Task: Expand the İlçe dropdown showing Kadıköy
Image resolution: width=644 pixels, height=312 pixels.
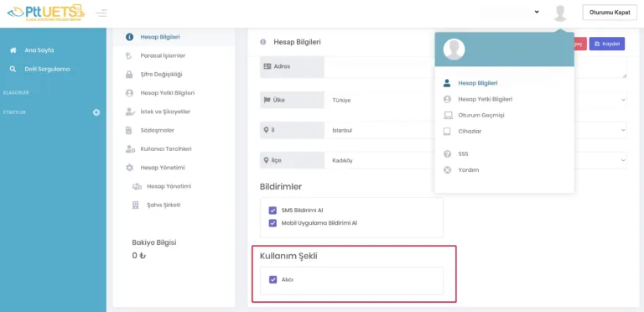Action: 476,160
